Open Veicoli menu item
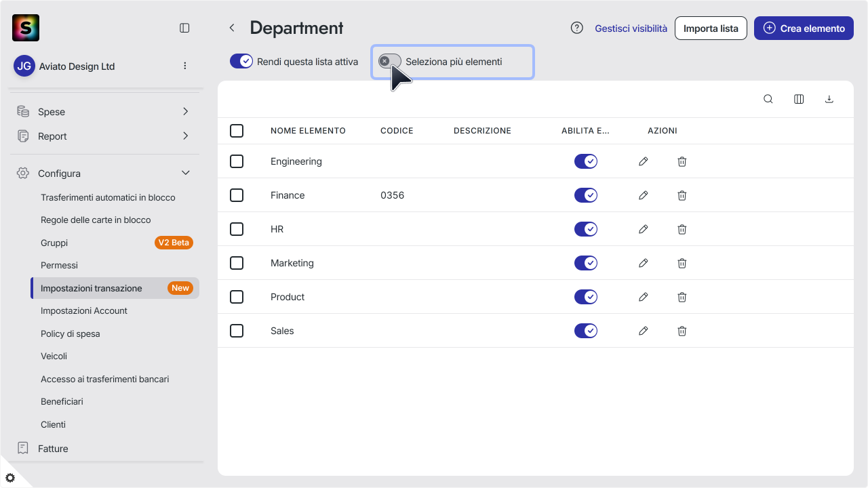 pos(54,357)
